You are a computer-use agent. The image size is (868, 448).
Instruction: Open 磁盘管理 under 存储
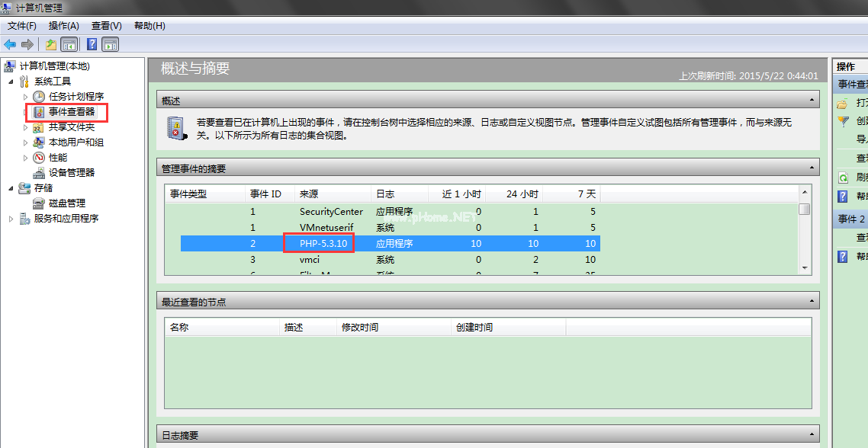pos(67,203)
